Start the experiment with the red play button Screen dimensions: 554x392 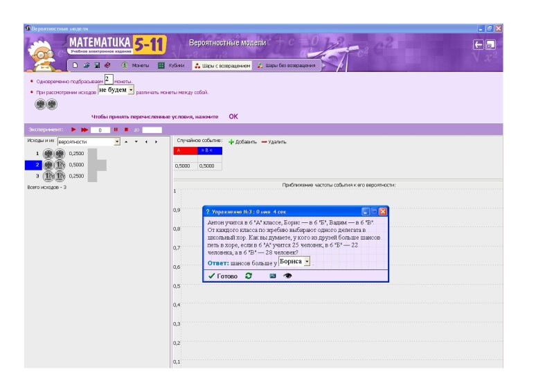pyautogui.click(x=73, y=130)
